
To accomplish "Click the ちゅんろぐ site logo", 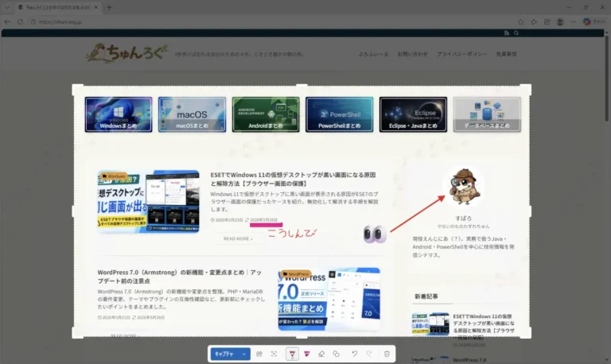I will point(126,53).
